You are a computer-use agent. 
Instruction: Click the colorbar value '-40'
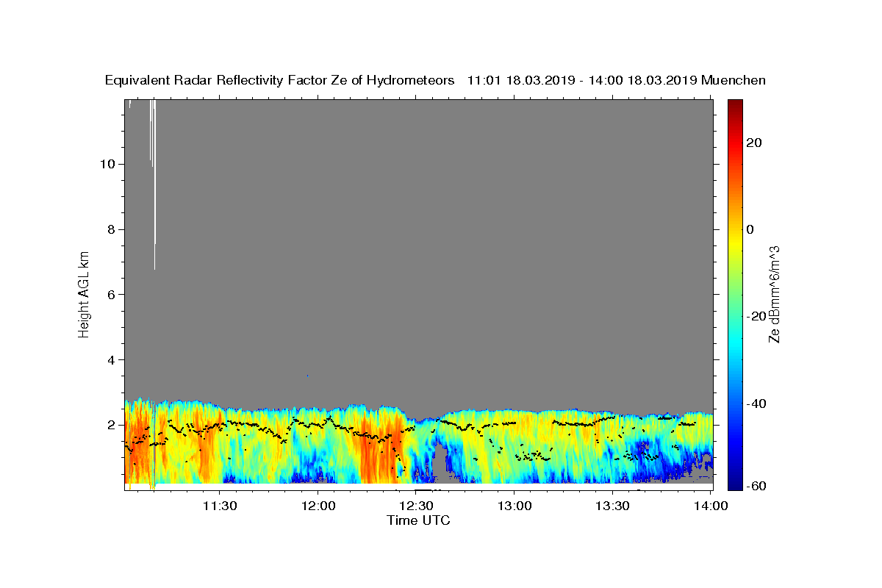pos(756,404)
